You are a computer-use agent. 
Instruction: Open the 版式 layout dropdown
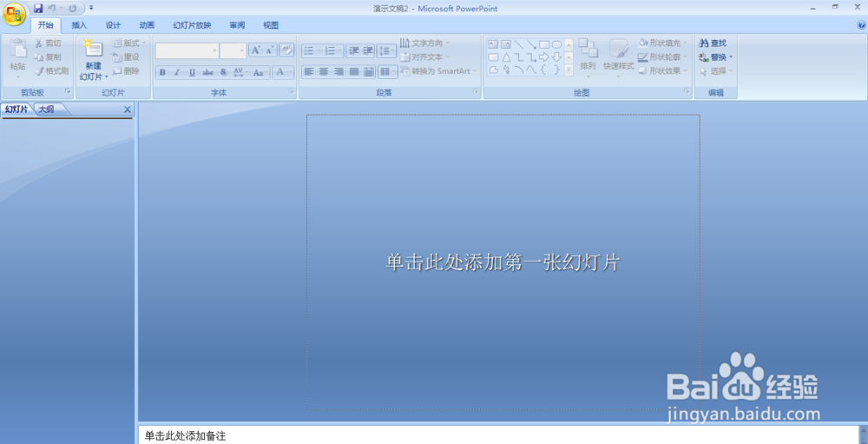[x=129, y=43]
